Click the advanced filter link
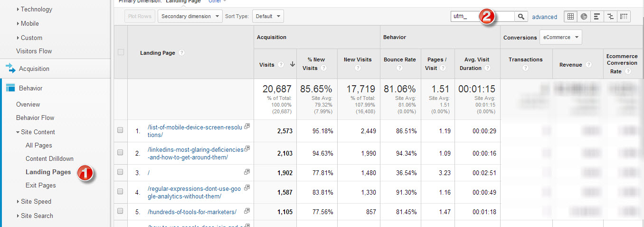 (544, 17)
